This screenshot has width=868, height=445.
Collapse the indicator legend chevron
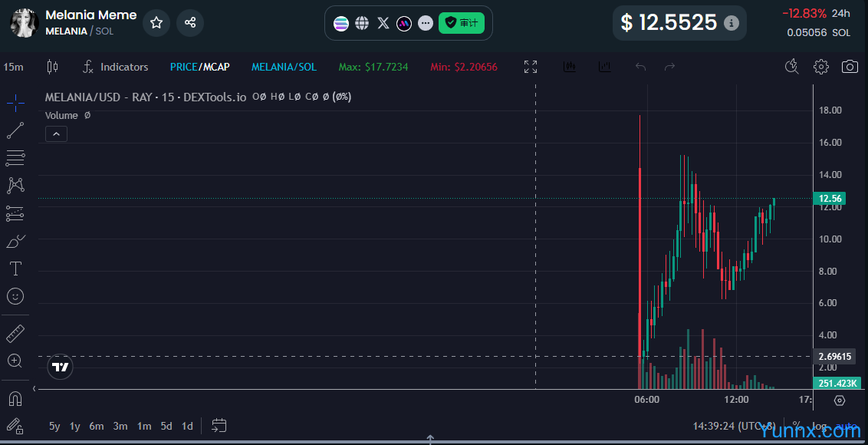click(57, 134)
